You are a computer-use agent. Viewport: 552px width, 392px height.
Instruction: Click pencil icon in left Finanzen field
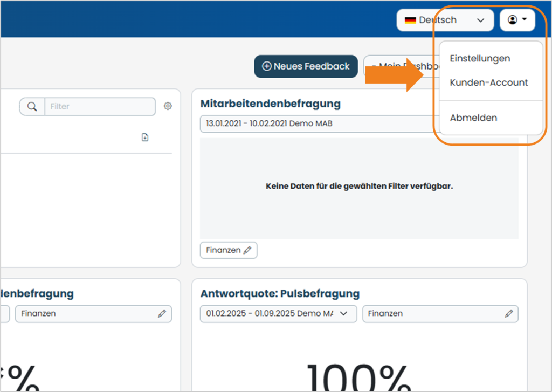(162, 313)
